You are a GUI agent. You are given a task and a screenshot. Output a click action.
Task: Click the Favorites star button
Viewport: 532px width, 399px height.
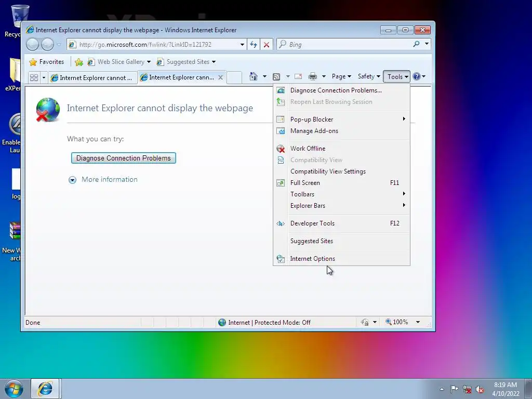pos(47,62)
